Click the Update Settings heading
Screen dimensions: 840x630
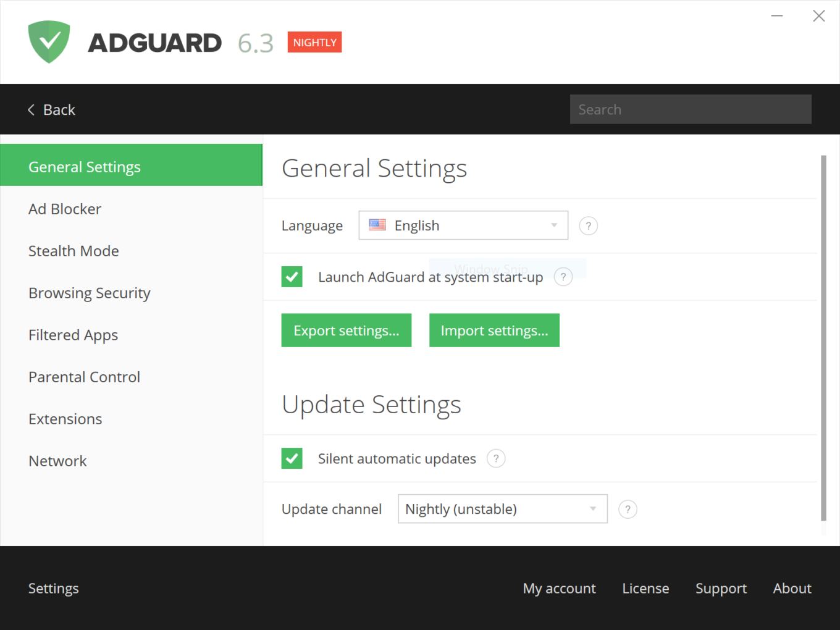point(371,405)
